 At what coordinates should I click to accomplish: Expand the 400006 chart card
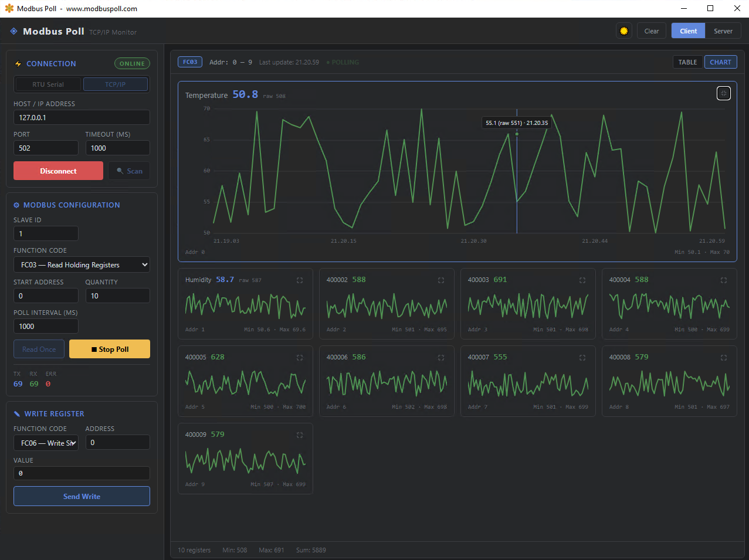click(x=441, y=358)
